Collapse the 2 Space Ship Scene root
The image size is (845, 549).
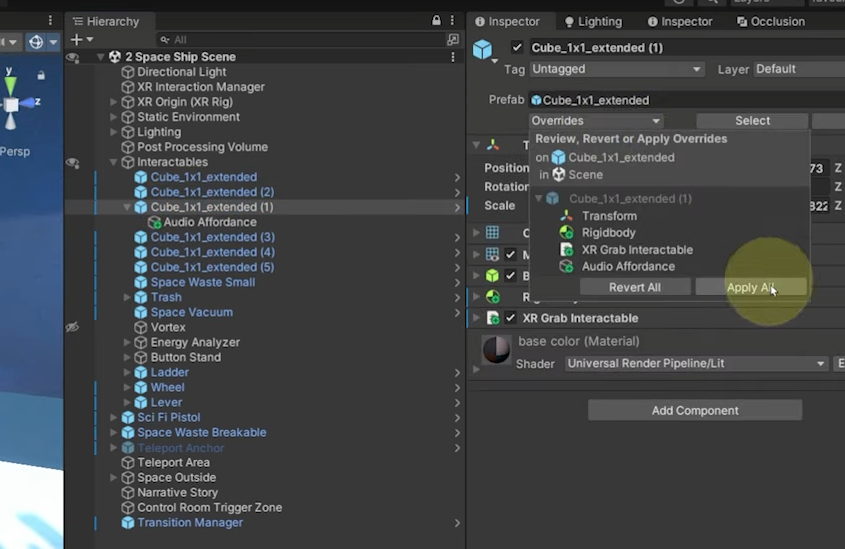point(101,57)
